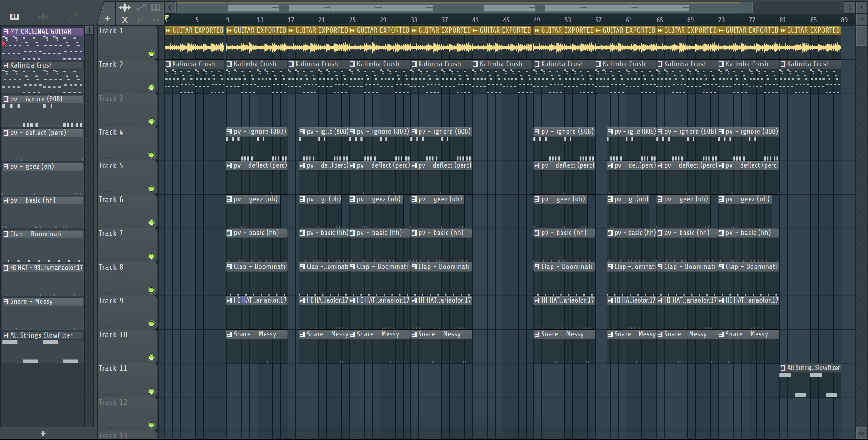Click the Track 7 header label
Viewport: 868px width, 440px height.
111,234
